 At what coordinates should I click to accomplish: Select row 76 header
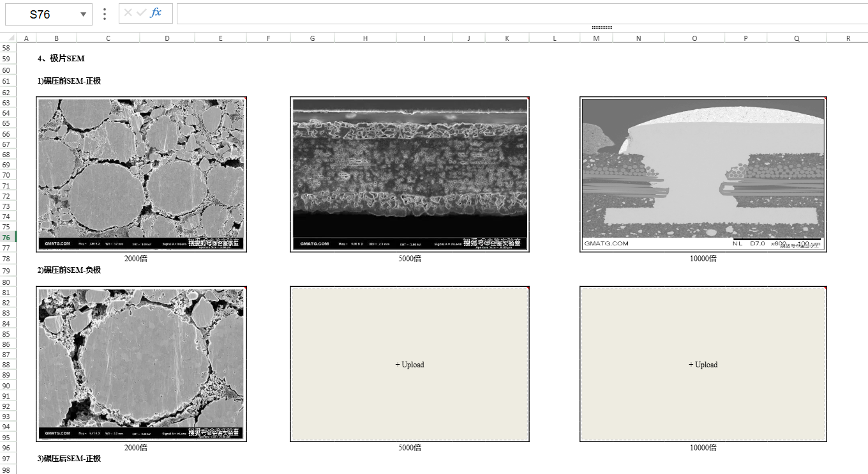pos(6,238)
